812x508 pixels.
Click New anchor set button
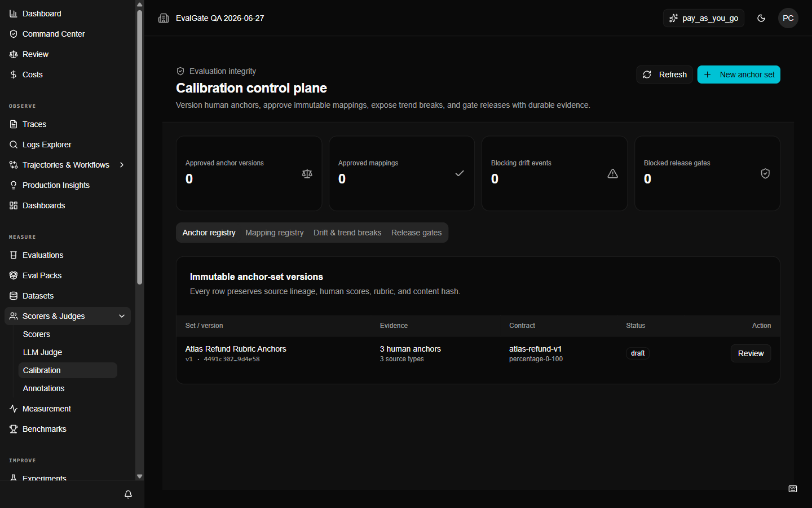739,75
